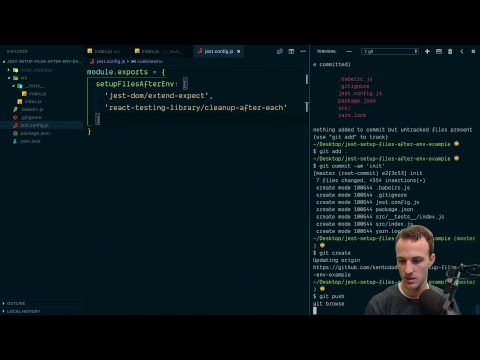
Task: Click 'Updating origin' in terminal
Action: pyautogui.click(x=336, y=260)
